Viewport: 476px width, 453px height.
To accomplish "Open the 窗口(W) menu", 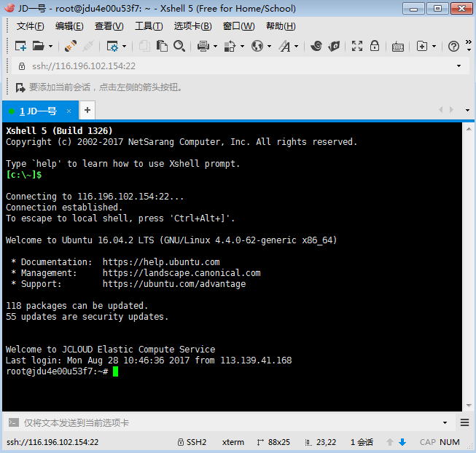I will 238,26.
